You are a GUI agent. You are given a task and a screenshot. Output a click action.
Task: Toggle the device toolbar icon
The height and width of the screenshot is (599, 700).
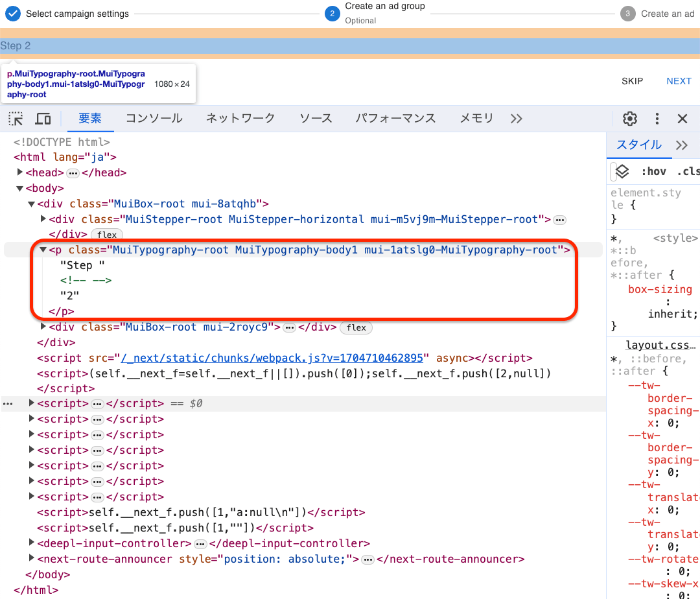tap(43, 119)
